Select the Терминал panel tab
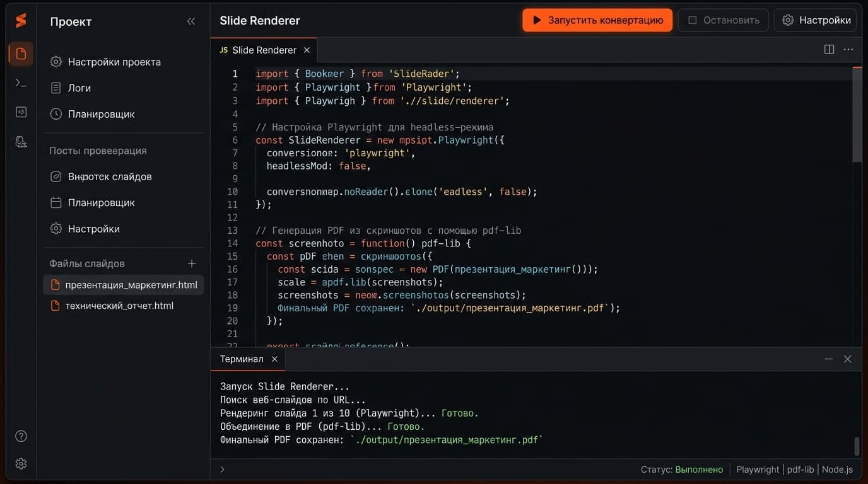 click(242, 359)
